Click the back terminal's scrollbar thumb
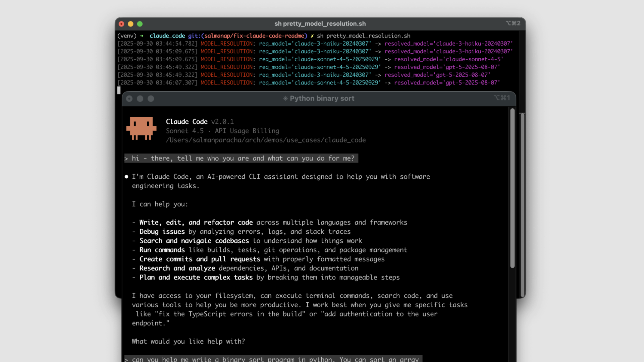Screen dimensions: 644x362 [522, 204]
